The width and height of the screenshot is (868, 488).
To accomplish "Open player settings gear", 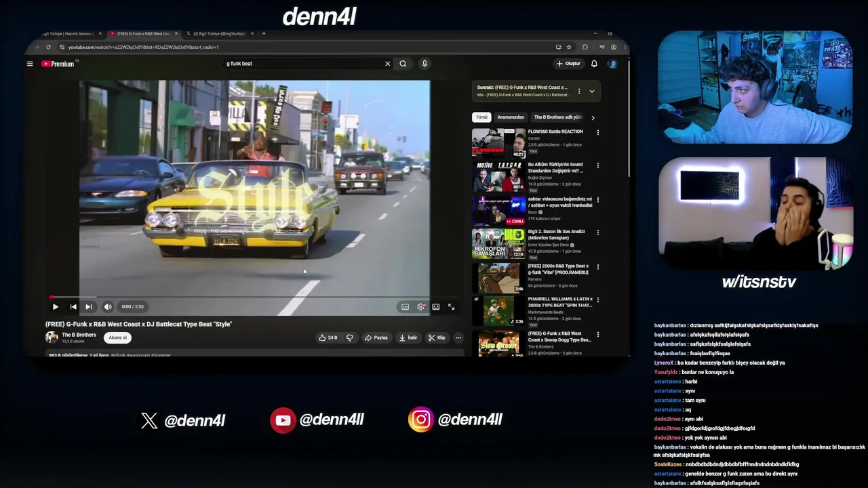I will [420, 307].
